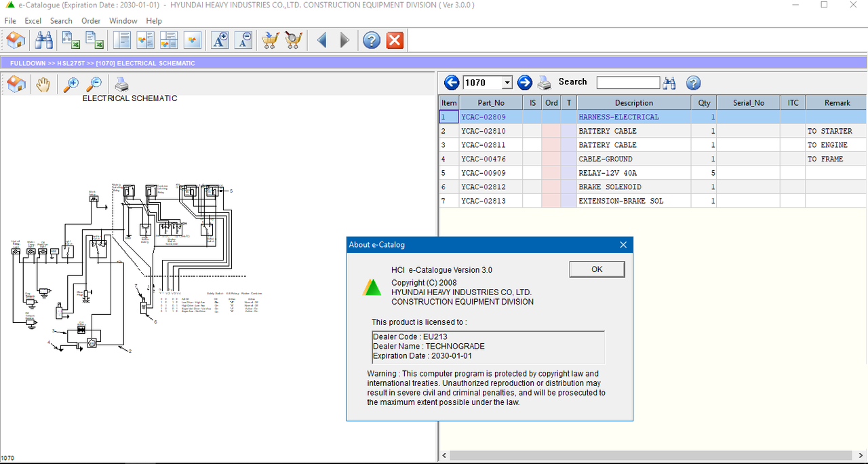
Task: Open the 1070 page number dropdown
Action: [507, 83]
